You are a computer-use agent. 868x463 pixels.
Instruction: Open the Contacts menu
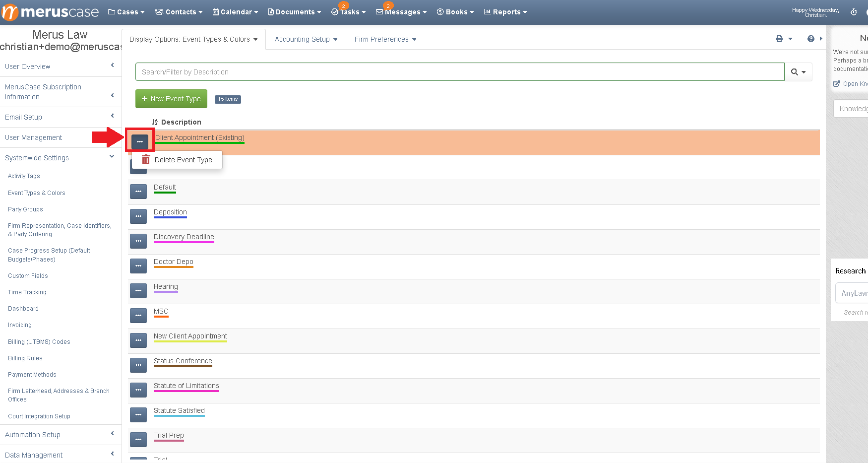click(179, 12)
